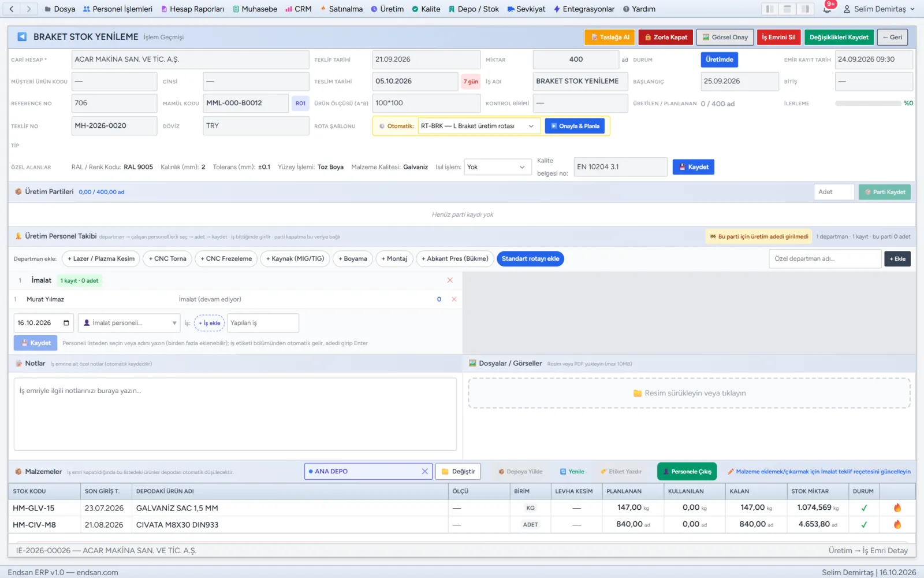Click the flame icon in the HM-CIV-M8 row
924x578 pixels.
[x=897, y=524]
